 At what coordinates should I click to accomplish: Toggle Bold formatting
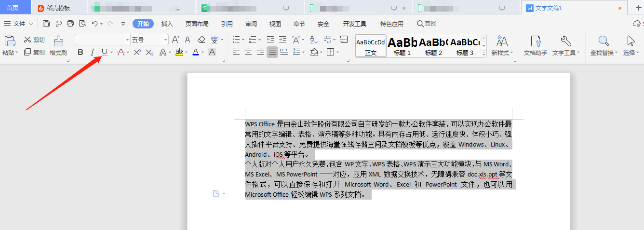(x=80, y=52)
